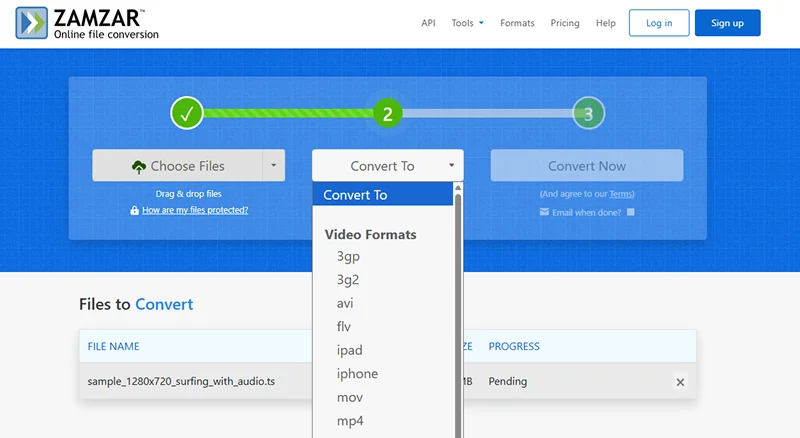Choose 3gp from the video formats

(348, 256)
